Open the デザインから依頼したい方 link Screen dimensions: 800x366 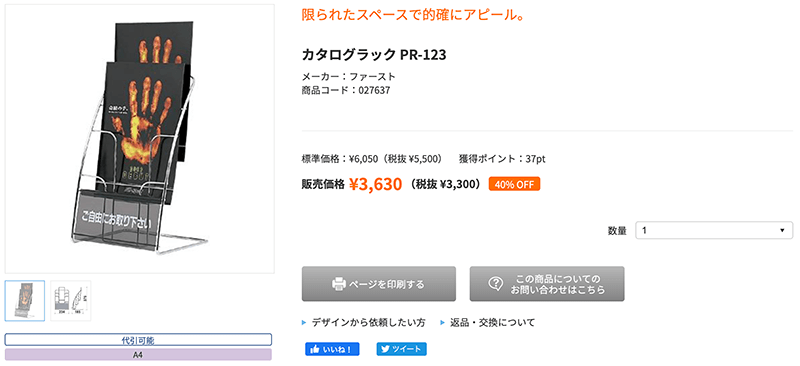click(368, 323)
